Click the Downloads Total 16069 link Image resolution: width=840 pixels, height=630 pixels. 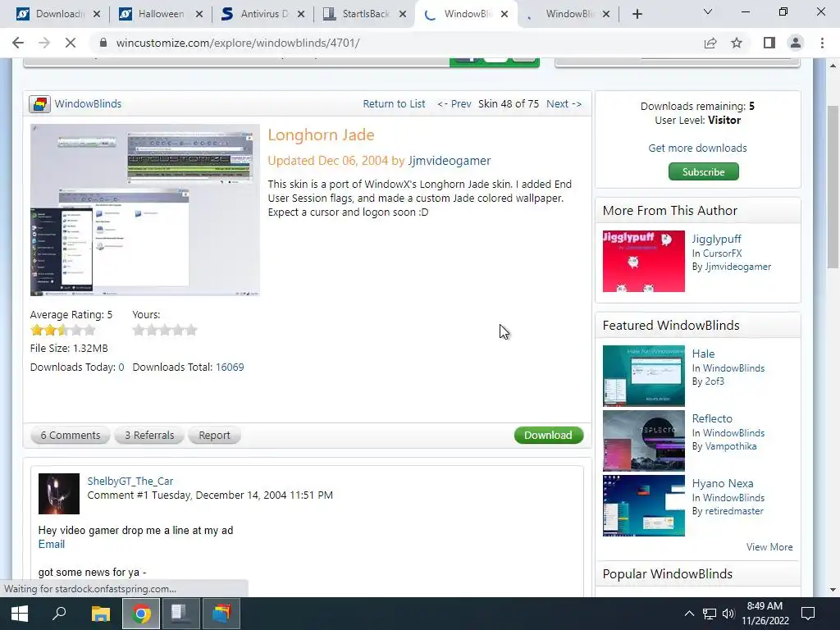click(x=230, y=367)
